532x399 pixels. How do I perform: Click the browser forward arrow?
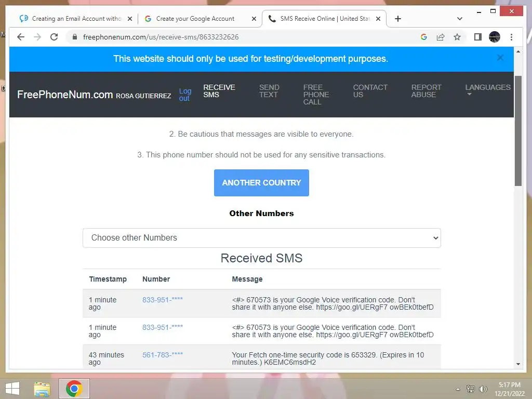pyautogui.click(x=37, y=37)
